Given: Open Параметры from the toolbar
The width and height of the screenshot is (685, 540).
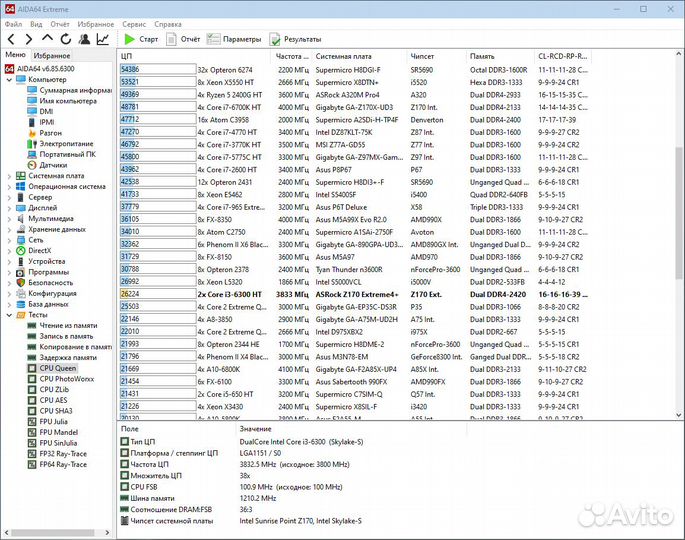Looking at the screenshot, I should click(234, 39).
